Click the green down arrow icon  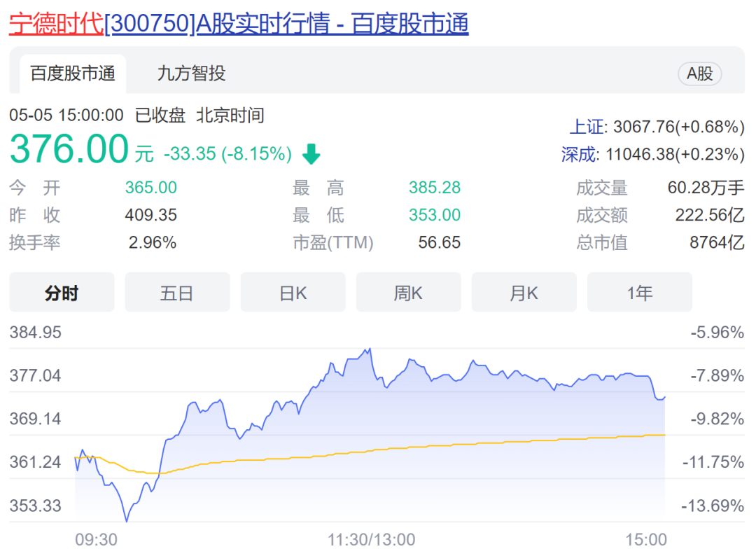tap(311, 155)
